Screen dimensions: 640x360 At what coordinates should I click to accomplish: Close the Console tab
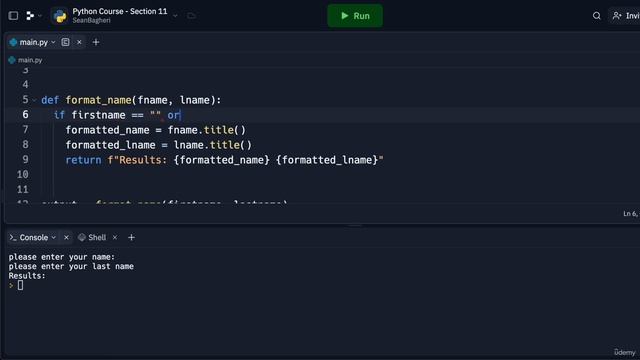pyautogui.click(x=66, y=238)
